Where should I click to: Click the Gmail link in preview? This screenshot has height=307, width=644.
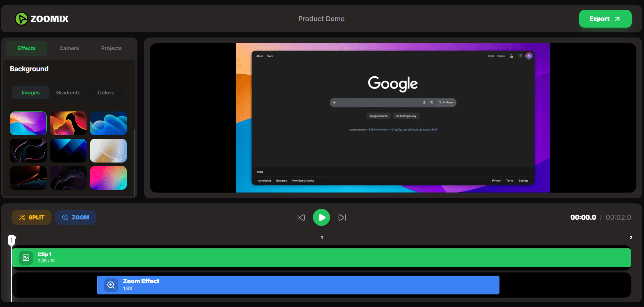coord(491,56)
